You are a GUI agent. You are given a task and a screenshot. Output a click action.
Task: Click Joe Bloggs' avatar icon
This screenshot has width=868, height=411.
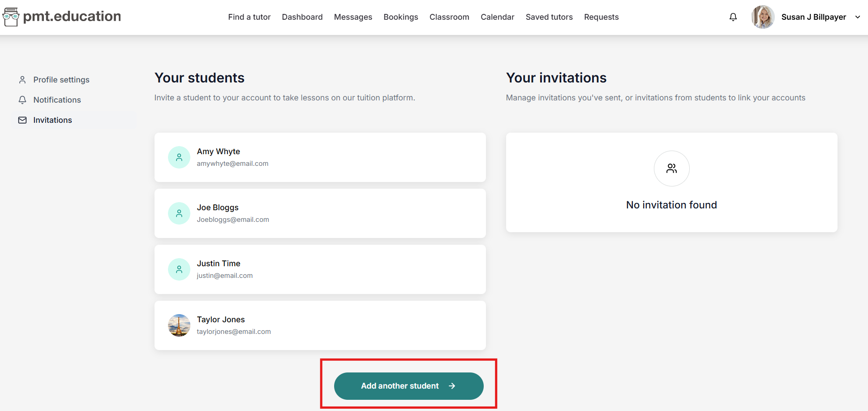pos(179,213)
